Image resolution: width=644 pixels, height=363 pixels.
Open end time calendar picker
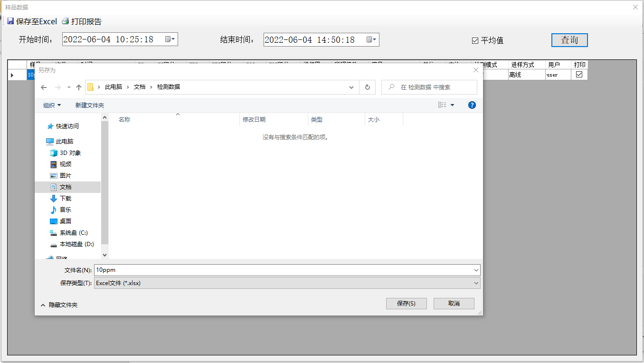(x=372, y=39)
